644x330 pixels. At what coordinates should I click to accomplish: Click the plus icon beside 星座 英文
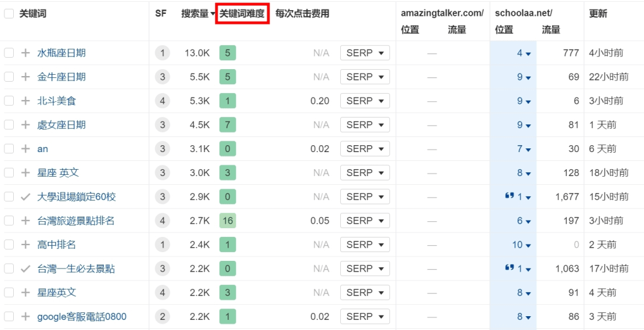coord(25,173)
